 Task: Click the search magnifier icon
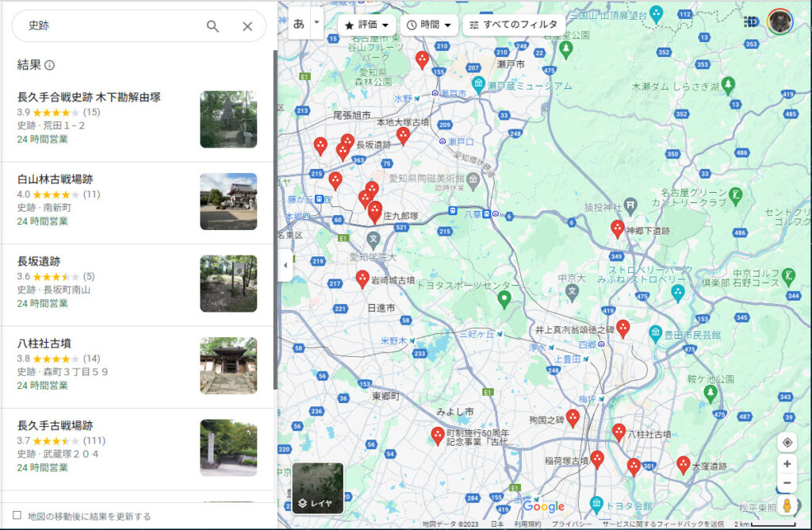click(213, 26)
